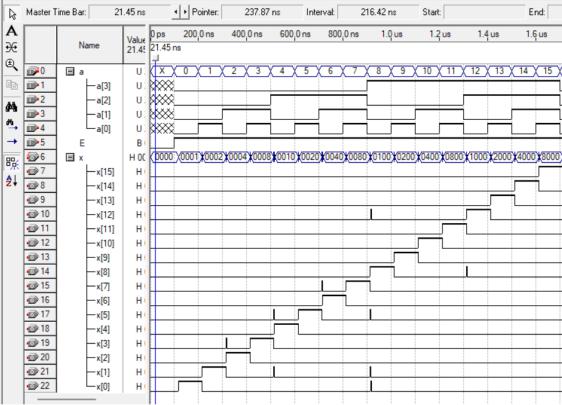Click bus a segment with value 8
The height and width of the screenshot is (405, 562).
378,71
